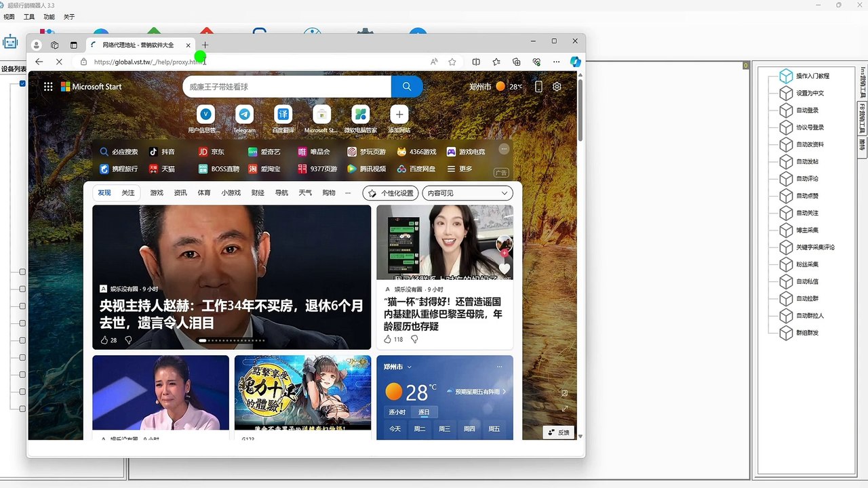This screenshot has width=868, height=488.
Task: Open the 必应搜索 link
Action: (x=119, y=152)
